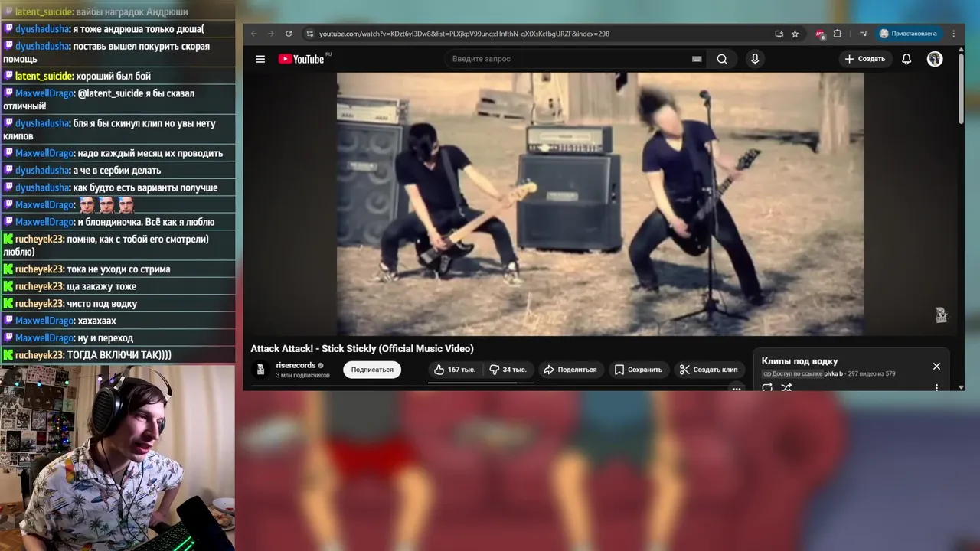This screenshot has height=551, width=980.
Task: Click the channel watermark in video corner
Action: tap(941, 315)
